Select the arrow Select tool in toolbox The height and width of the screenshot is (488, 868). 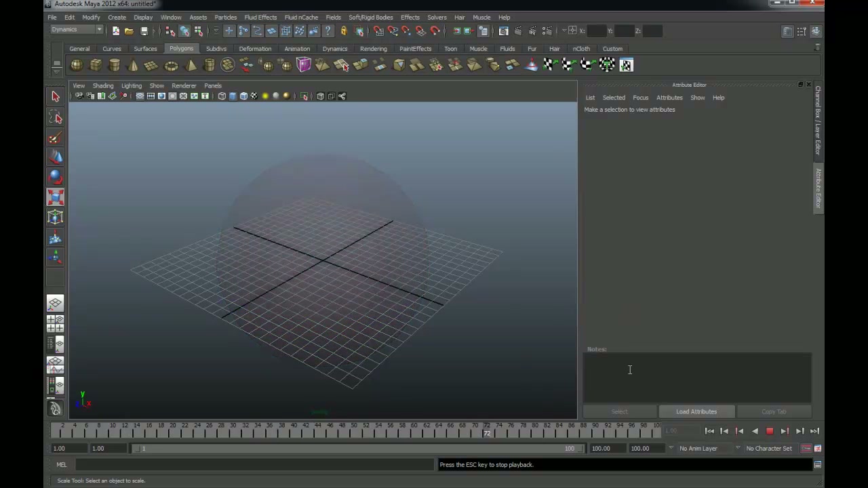coord(56,97)
